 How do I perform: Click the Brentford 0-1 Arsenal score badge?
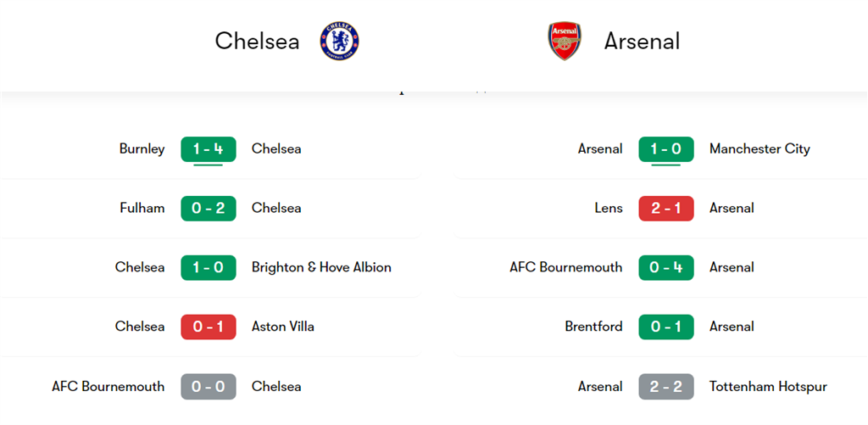666,327
